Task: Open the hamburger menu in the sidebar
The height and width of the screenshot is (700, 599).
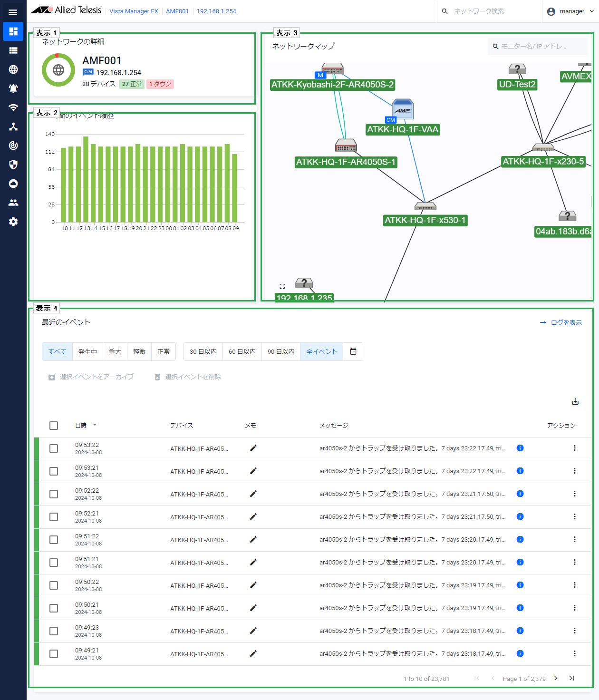Action: pos(13,12)
